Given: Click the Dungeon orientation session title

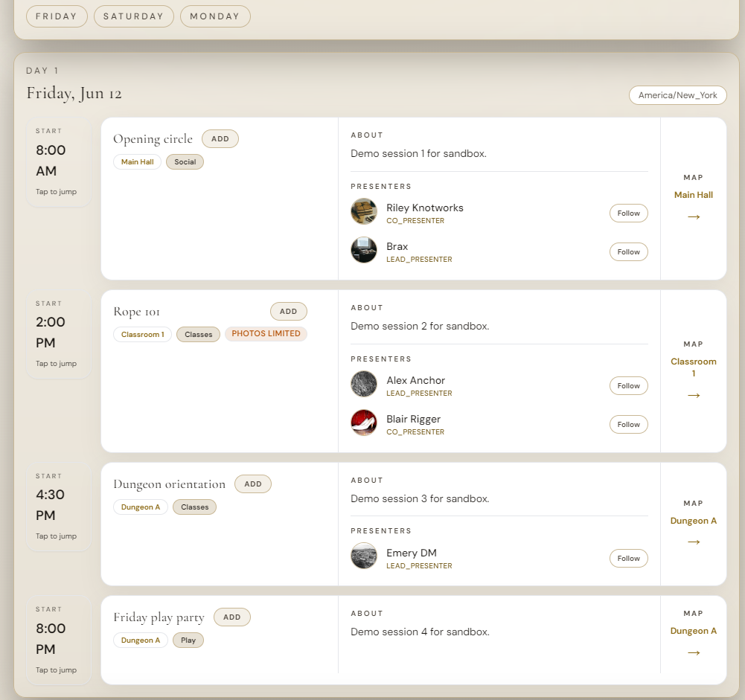Looking at the screenshot, I should click(170, 484).
